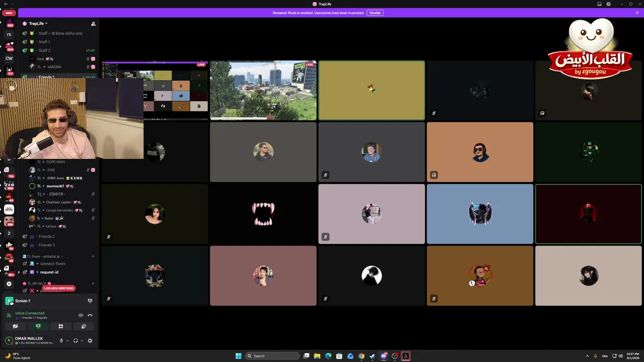Open the server with 116 badge
The width and height of the screenshot is (644, 362).
[9, 172]
